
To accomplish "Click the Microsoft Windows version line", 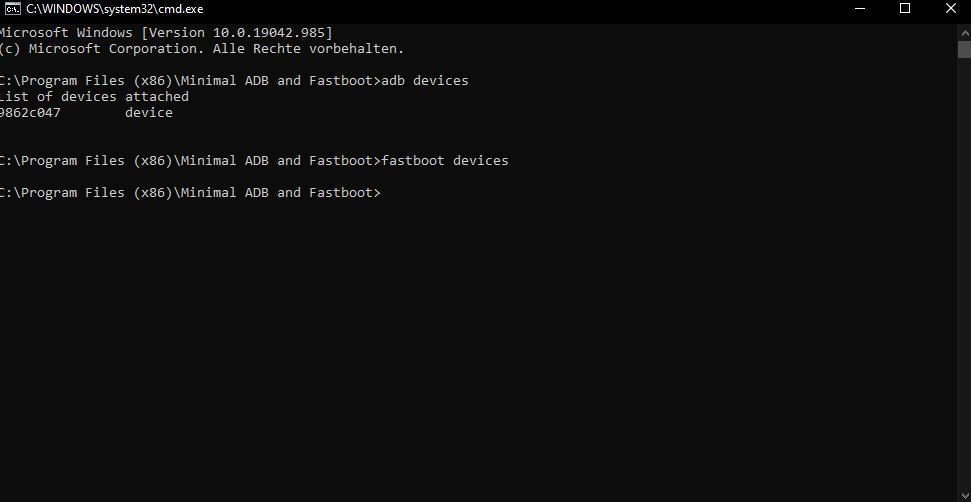I will (166, 32).
